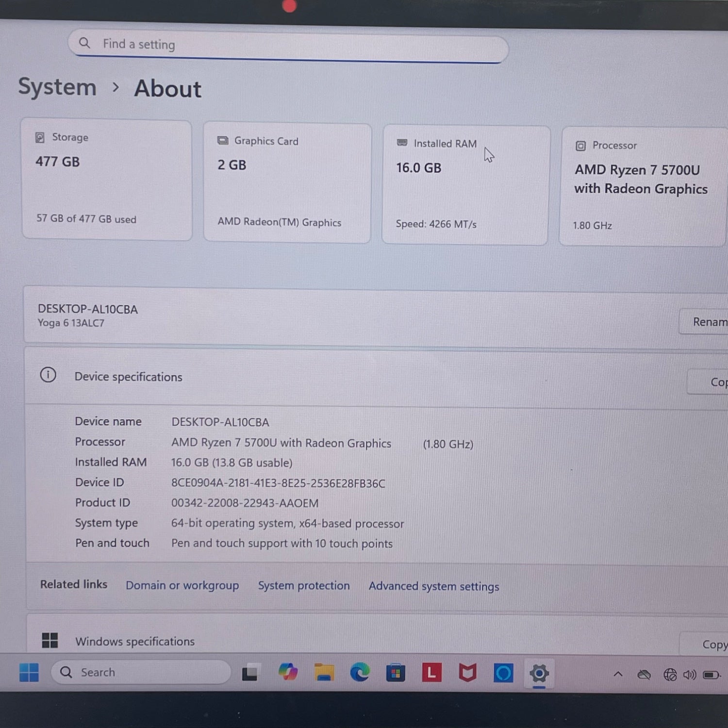Screen dimensions: 728x728
Task: Select the Device name value DESKTOP-AL10CBA in specifications
Action: (x=220, y=422)
